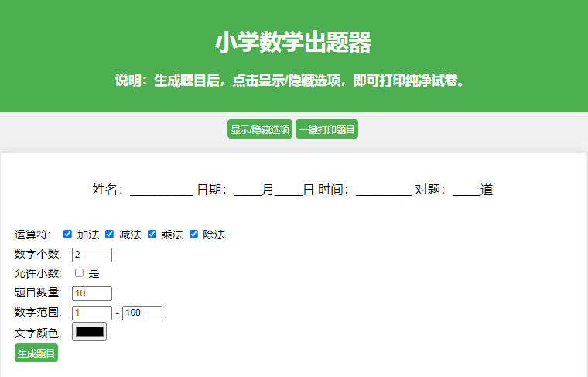Click the 题目数量 label

[x=37, y=293]
